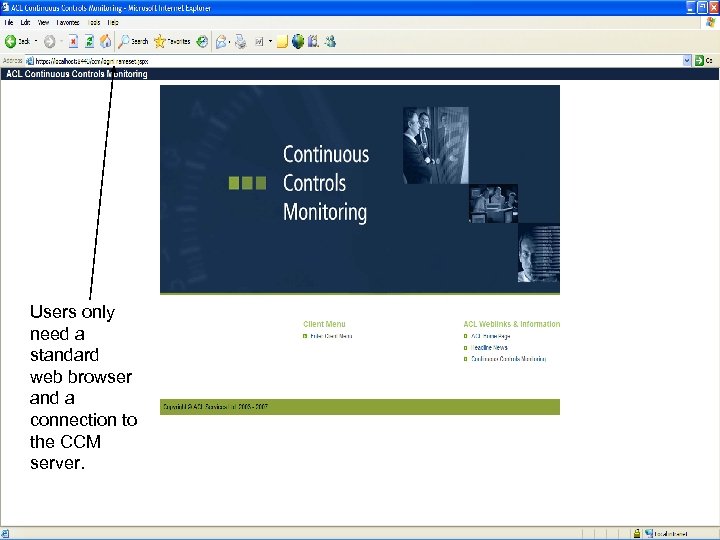
Task: Click 'ACL Weblinks & Information' heading
Action: (x=512, y=324)
